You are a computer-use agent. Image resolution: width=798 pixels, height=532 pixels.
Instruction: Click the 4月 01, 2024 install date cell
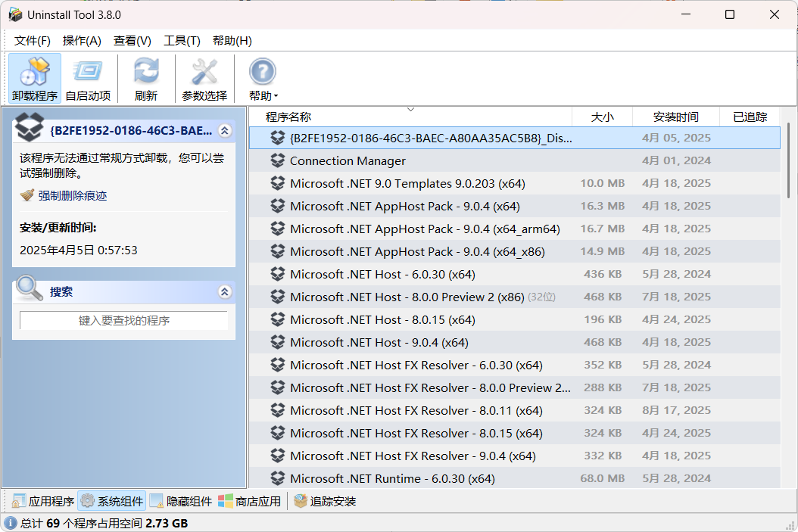click(x=676, y=160)
